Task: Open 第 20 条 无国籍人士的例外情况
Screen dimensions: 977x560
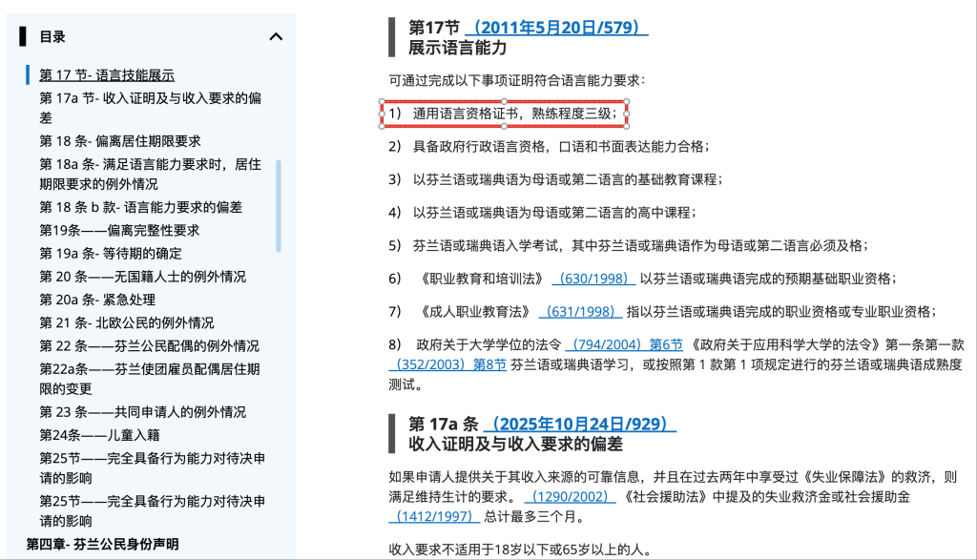Action: (x=142, y=277)
